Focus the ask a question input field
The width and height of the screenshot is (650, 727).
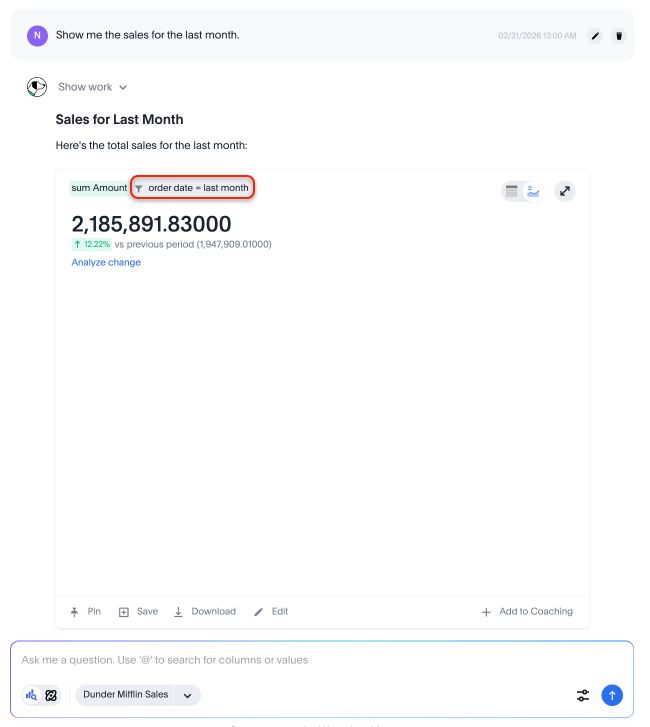pyautogui.click(x=300, y=660)
